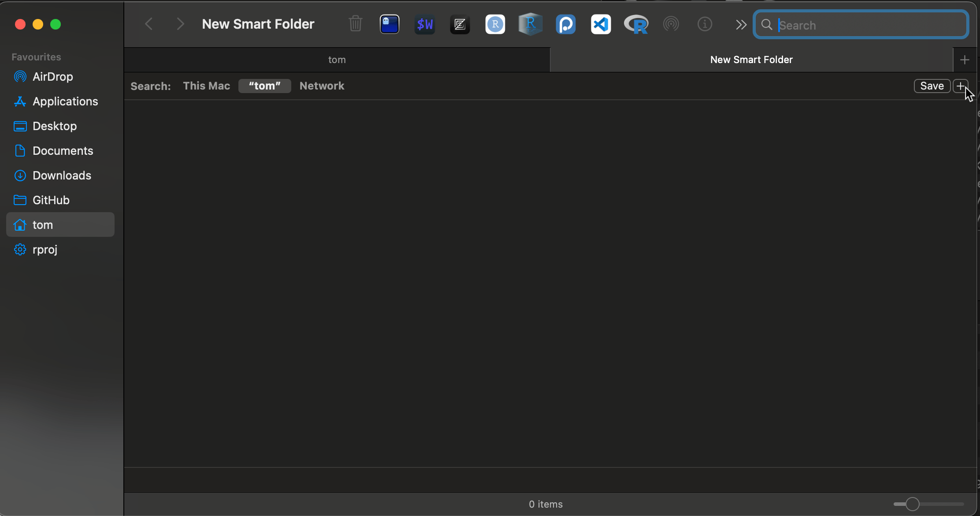The height and width of the screenshot is (516, 980).
Task: Open Downloads from sidebar
Action: pyautogui.click(x=62, y=175)
